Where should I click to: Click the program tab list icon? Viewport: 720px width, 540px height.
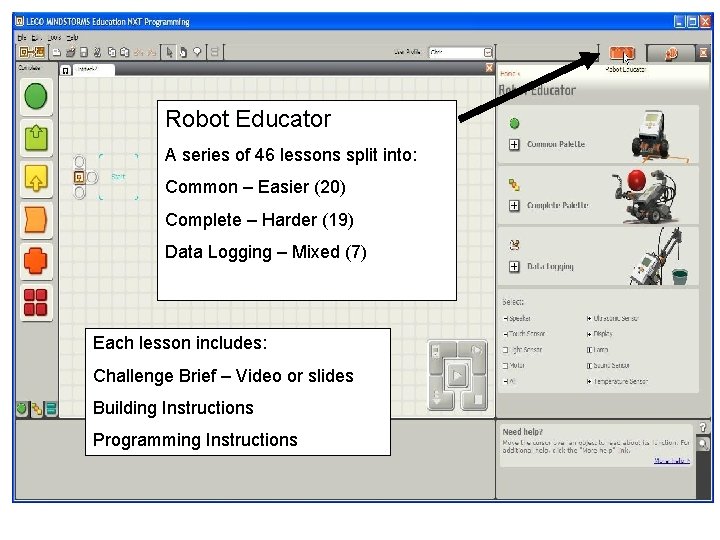pos(66,70)
